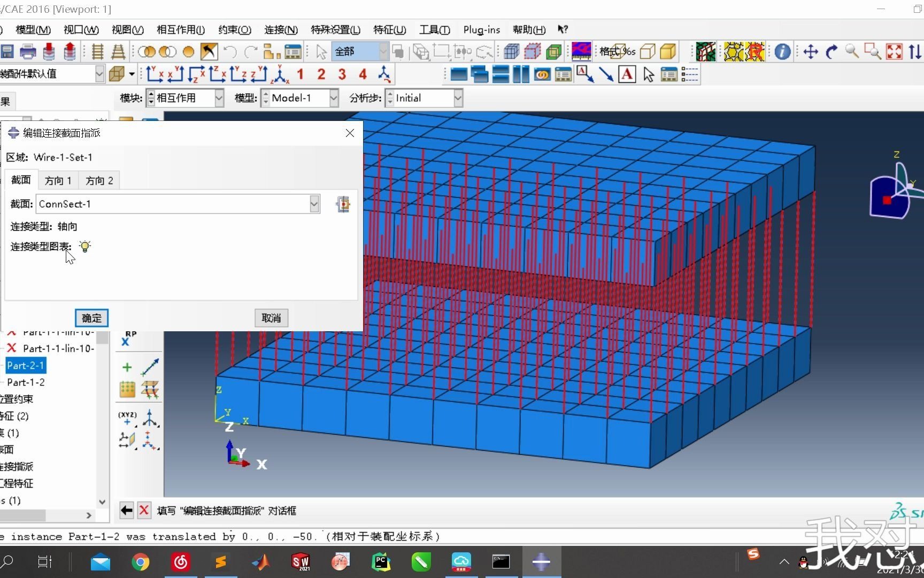Click the redo arrow icon

click(250, 51)
